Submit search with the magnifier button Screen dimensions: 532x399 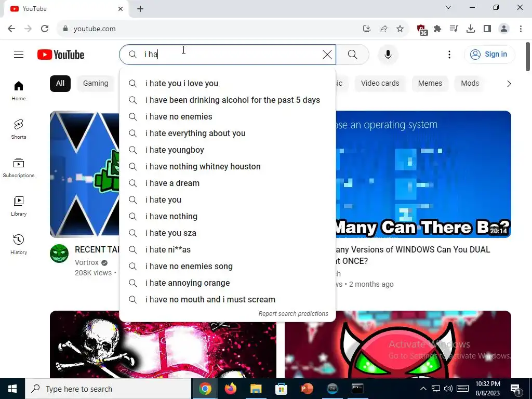[x=353, y=54]
